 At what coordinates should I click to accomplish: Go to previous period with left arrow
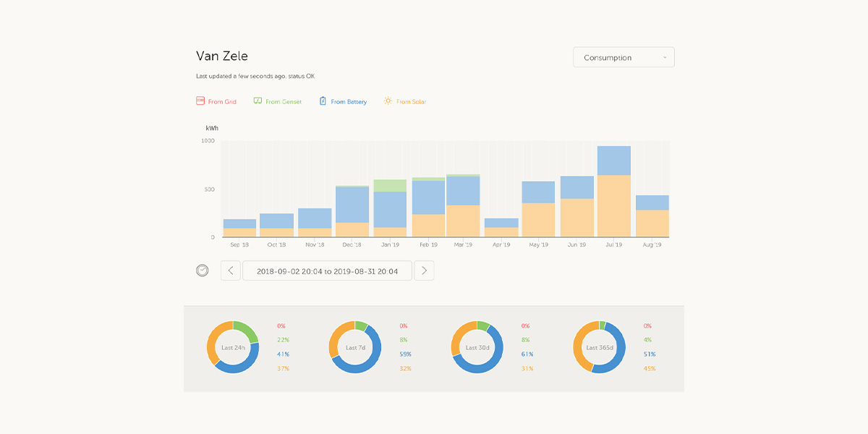click(231, 271)
